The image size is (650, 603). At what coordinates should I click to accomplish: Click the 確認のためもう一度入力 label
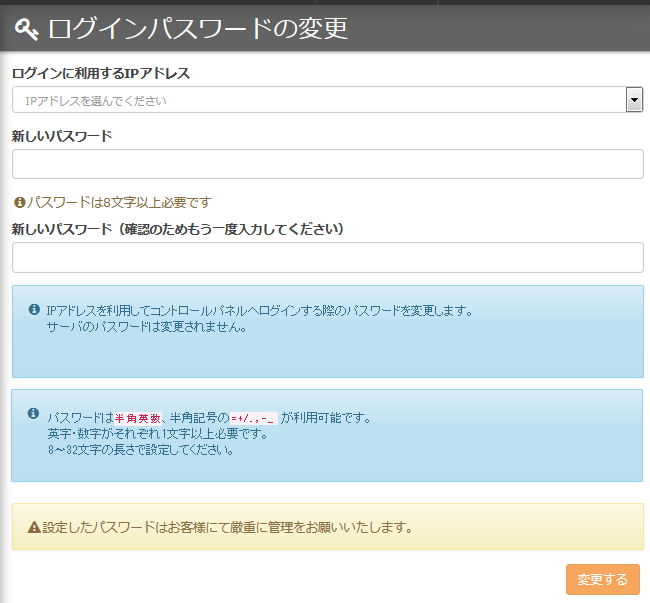pyautogui.click(x=178, y=229)
